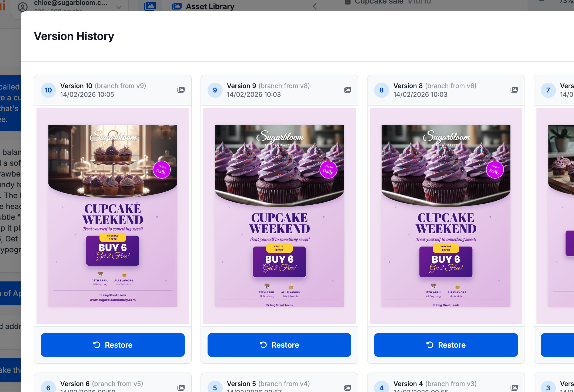Restore Version 8 of the poster
This screenshot has height=392, width=574.
(446, 345)
